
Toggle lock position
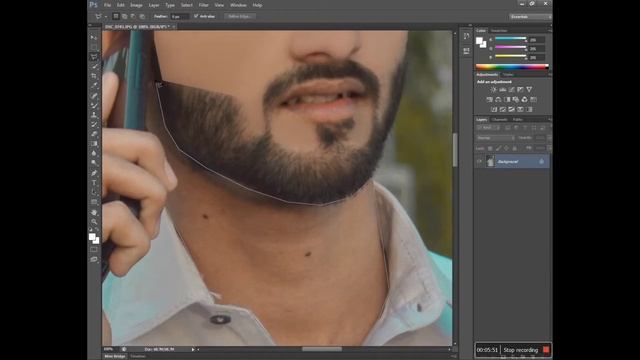[507, 148]
